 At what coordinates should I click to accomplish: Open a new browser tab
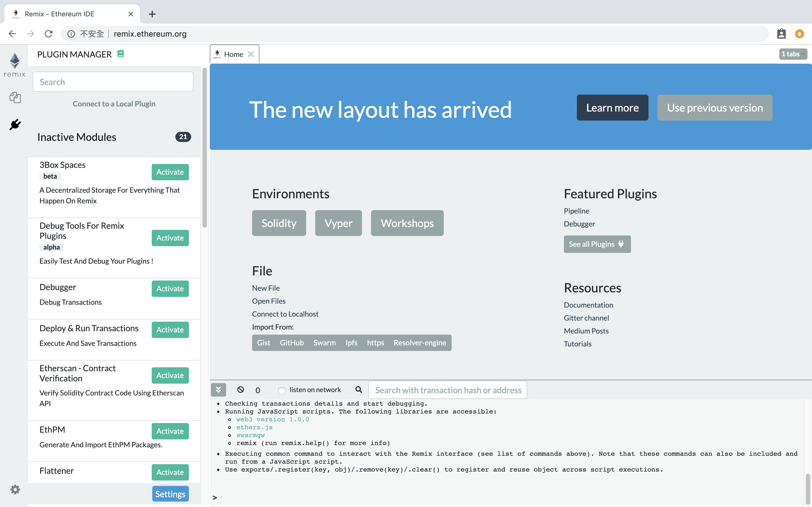pos(152,14)
